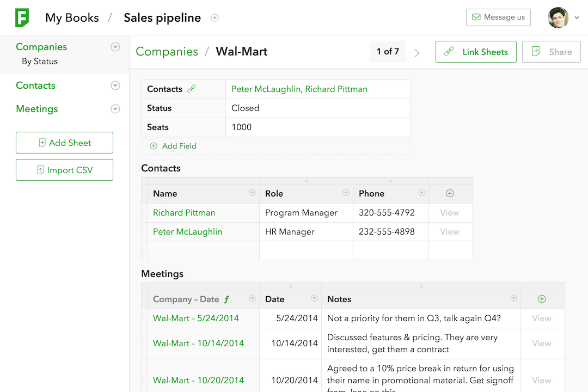The width and height of the screenshot is (588, 392).
Task: Click the Sales pipeline book title
Action: click(162, 17)
